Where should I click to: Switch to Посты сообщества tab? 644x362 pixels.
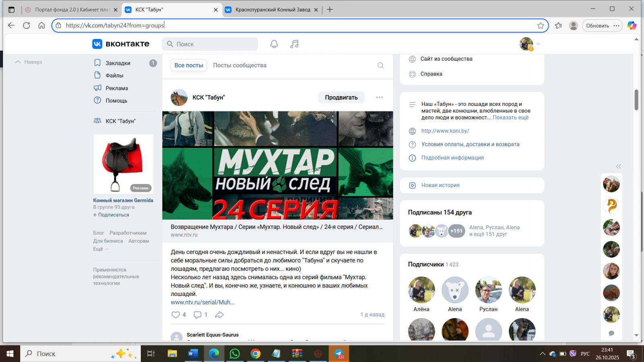(x=239, y=66)
